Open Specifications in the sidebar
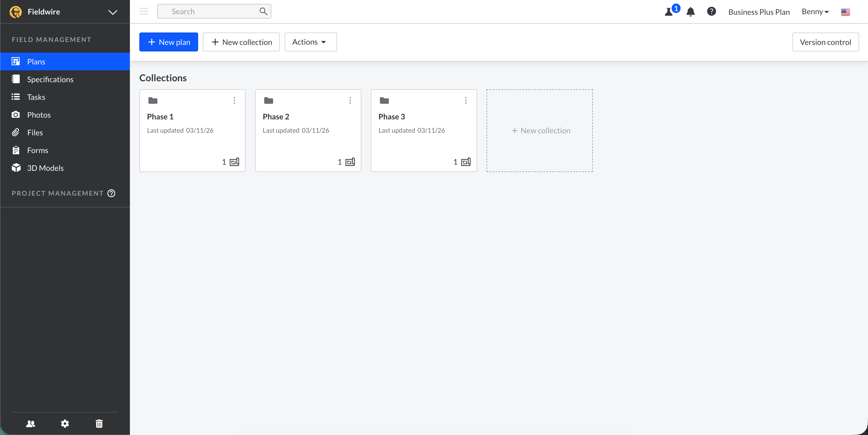868x435 pixels. point(50,79)
